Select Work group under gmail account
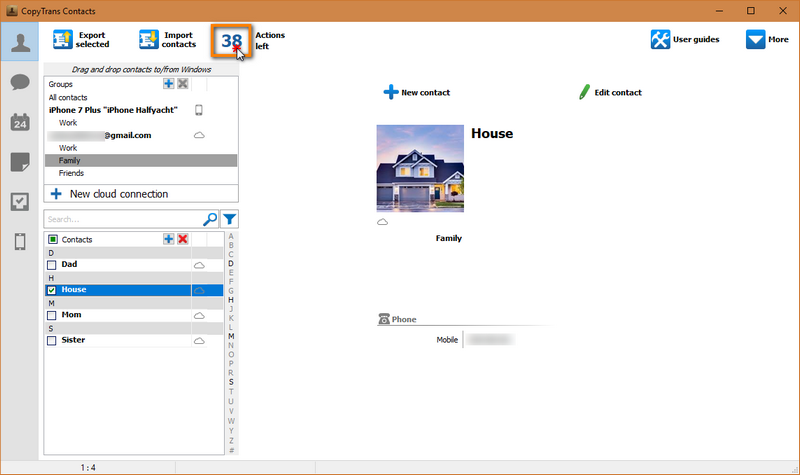This screenshot has width=800, height=475. pyautogui.click(x=68, y=148)
